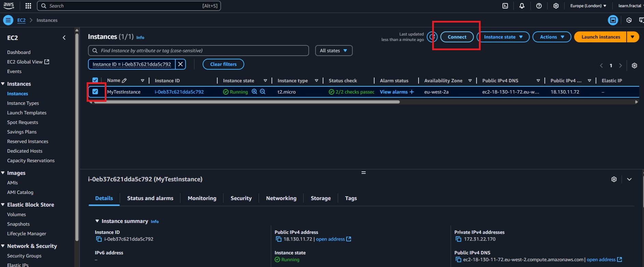Click the horizontal table scrollbar
Image resolution: width=644 pixels, height=267 pixels.
[247, 102]
